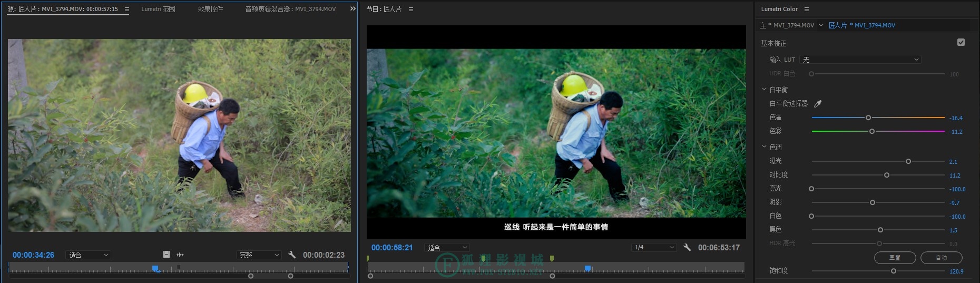This screenshot has height=283, width=980.
Task: Open the Lumetri Color panel menu icon
Action: pyautogui.click(x=806, y=9)
